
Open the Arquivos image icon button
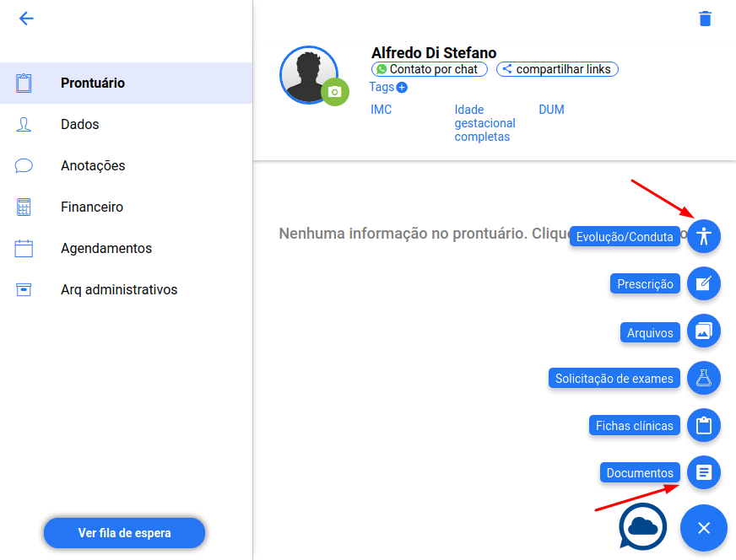point(704,331)
